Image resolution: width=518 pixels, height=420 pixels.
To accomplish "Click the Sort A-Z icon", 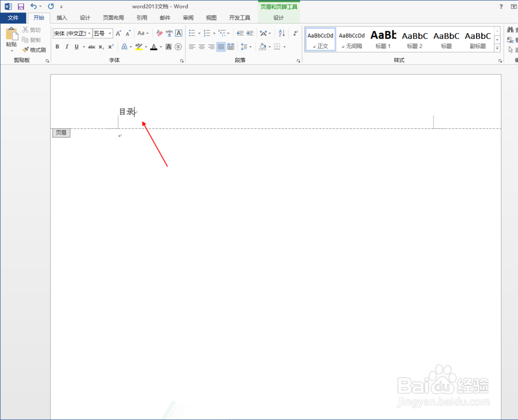I will coord(282,33).
